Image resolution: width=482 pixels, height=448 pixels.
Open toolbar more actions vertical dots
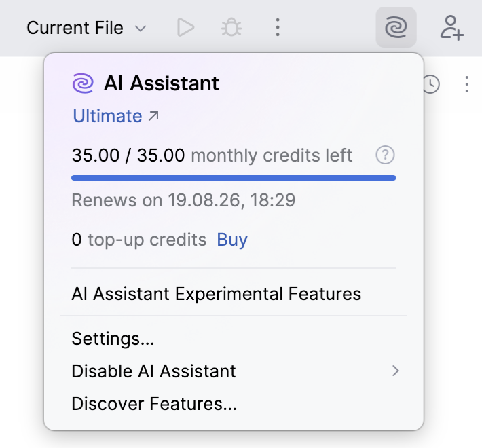point(278,27)
